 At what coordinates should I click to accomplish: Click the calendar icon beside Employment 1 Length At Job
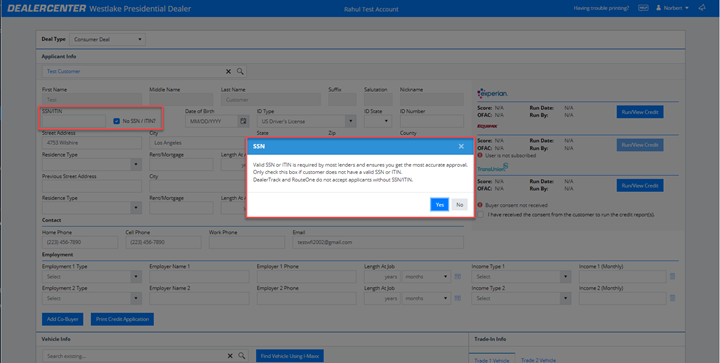click(x=458, y=277)
